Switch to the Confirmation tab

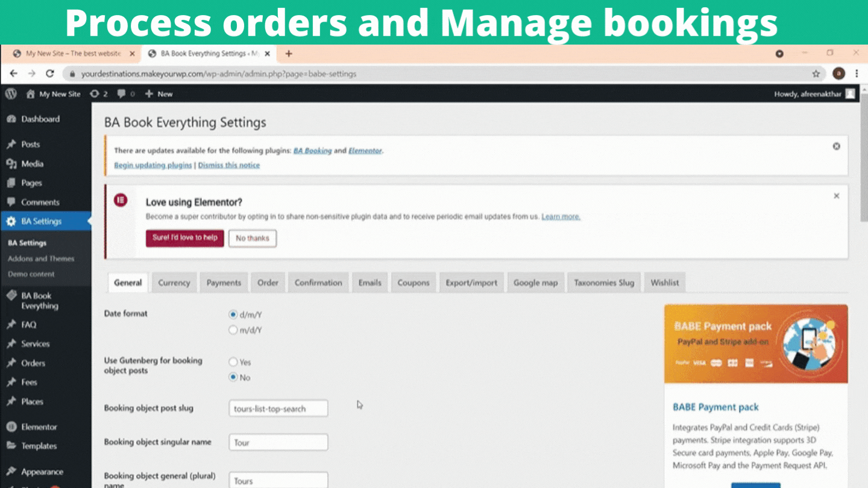click(318, 283)
